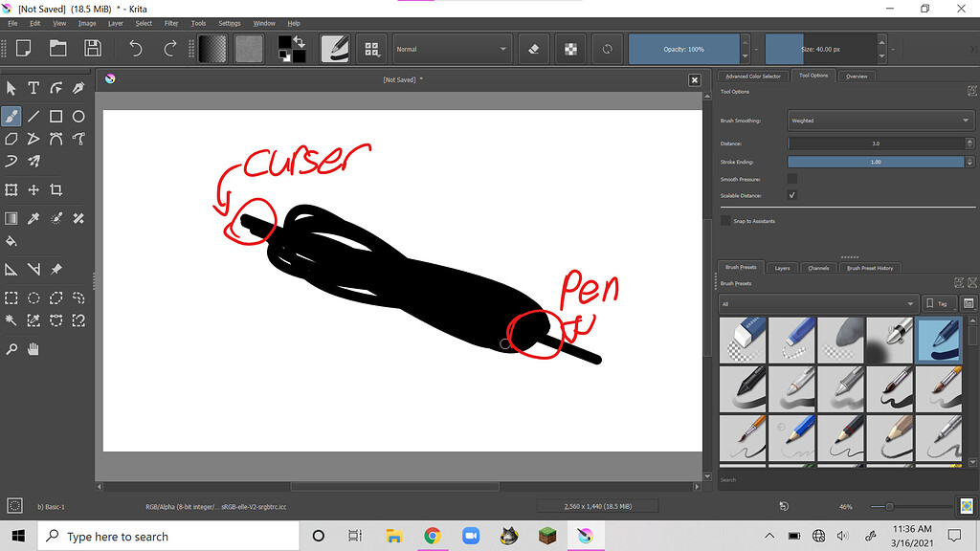Open the Filter menu
980x551 pixels.
tap(170, 23)
